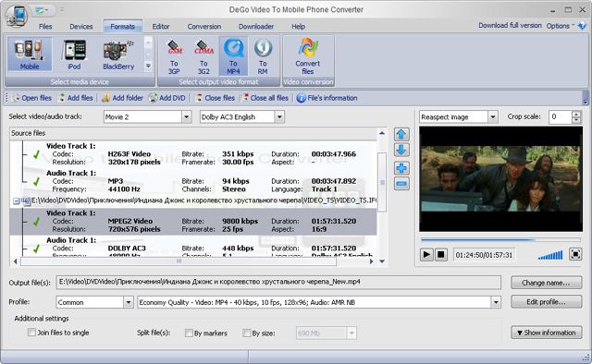The image size is (592, 364).
Task: Choose the To RM output format
Action: [263, 56]
